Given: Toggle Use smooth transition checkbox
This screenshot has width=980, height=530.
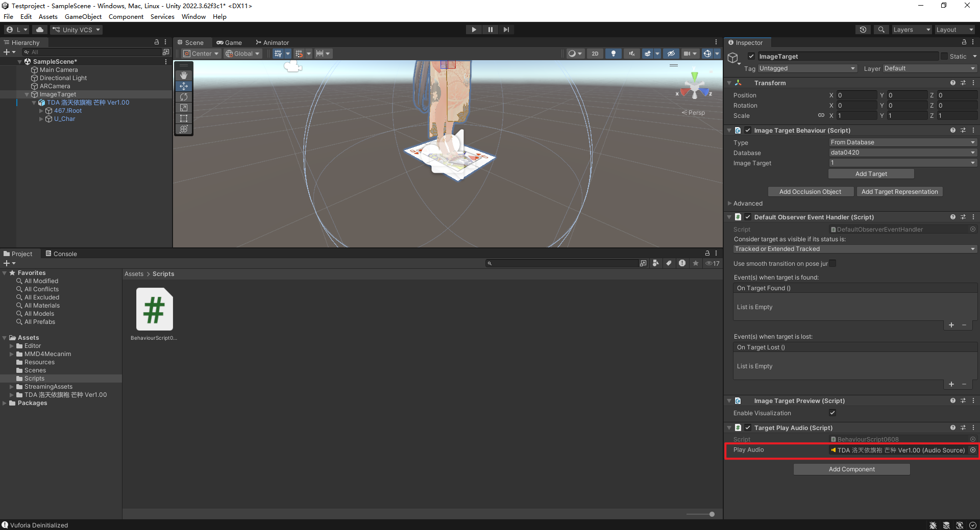Looking at the screenshot, I should pyautogui.click(x=832, y=264).
